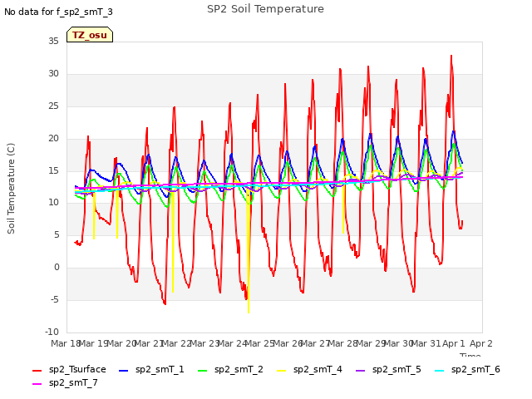
Task: Click the Mar 29 x-axis tick label
Action: [371, 343]
